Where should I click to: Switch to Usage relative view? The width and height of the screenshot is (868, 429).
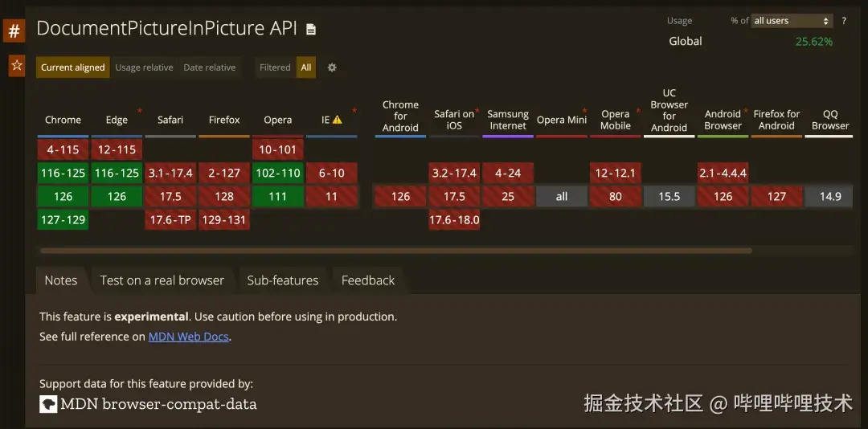pos(144,67)
